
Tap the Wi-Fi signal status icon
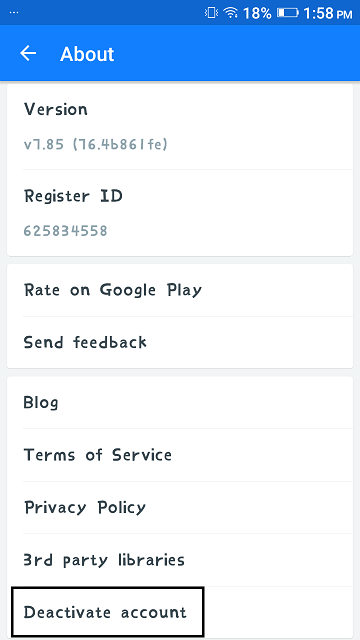231,13
